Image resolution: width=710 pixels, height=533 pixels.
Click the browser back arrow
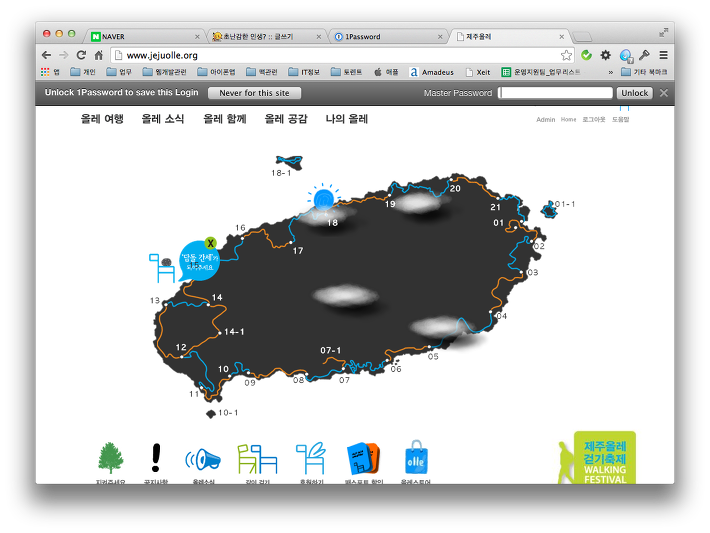coord(46,55)
